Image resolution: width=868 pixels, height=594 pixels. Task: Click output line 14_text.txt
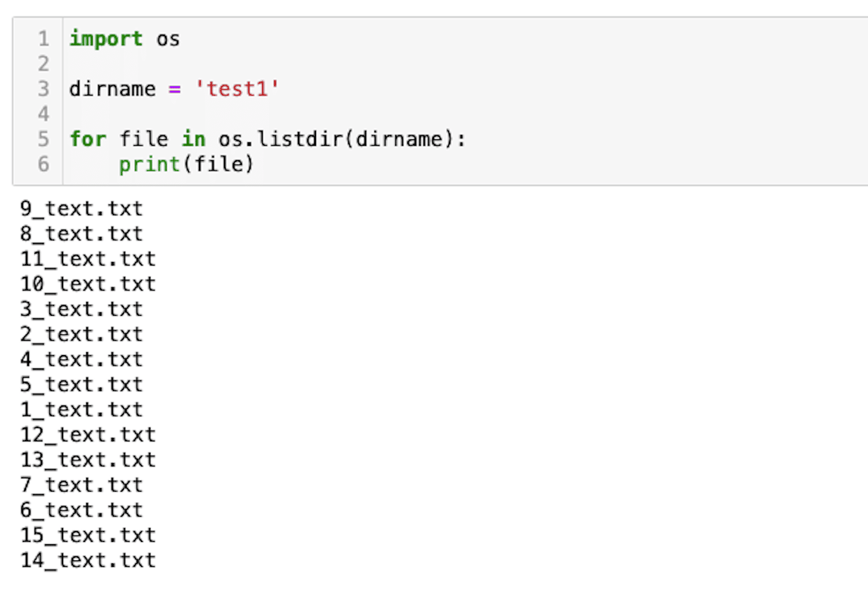pos(88,560)
